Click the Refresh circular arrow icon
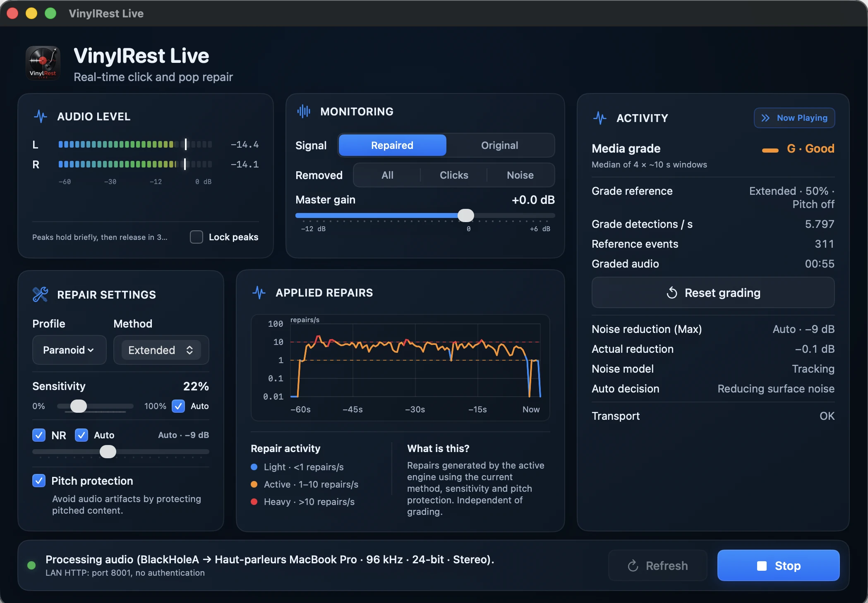Screen dimensions: 868x603 coord(633,566)
